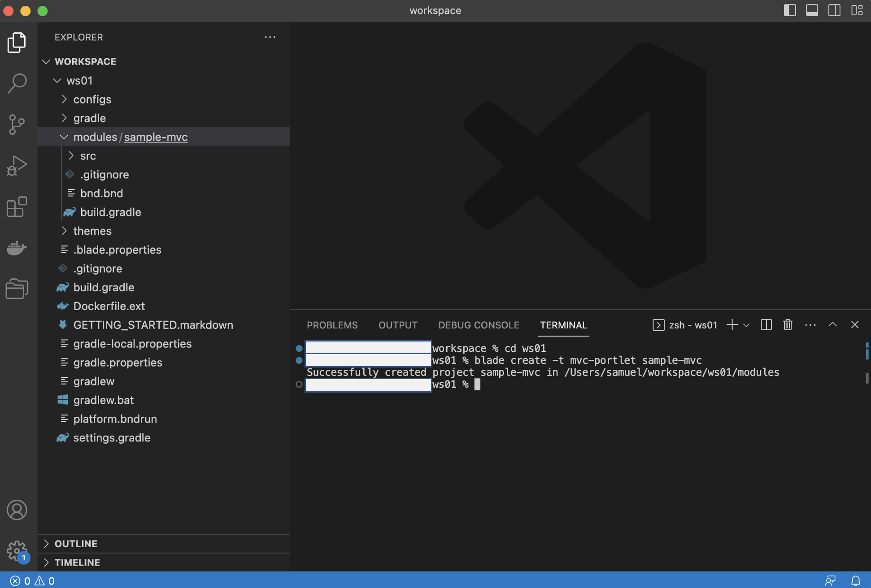
Task: Open the Search view in the activity bar
Action: pyautogui.click(x=17, y=83)
